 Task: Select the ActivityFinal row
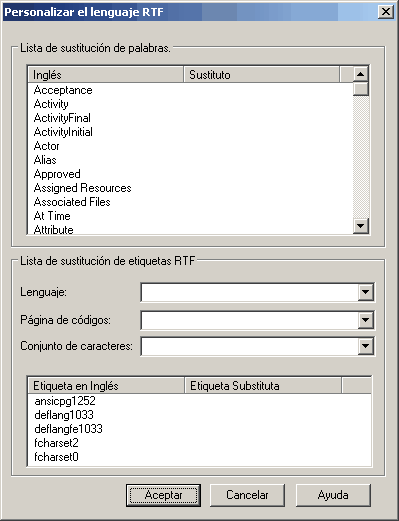[x=190, y=118]
